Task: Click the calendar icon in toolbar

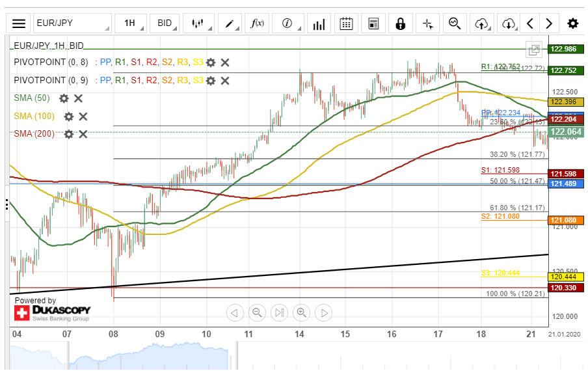Action: point(346,24)
